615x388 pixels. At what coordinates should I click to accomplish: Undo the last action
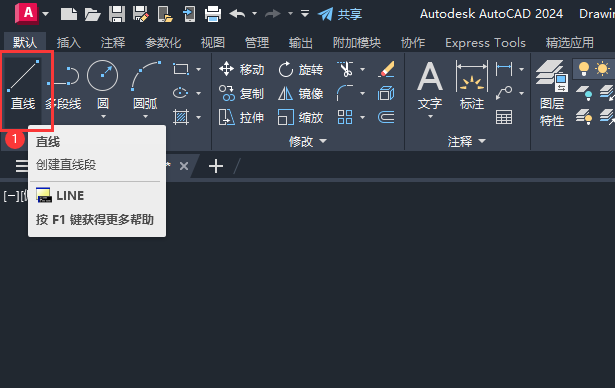pyautogui.click(x=237, y=14)
